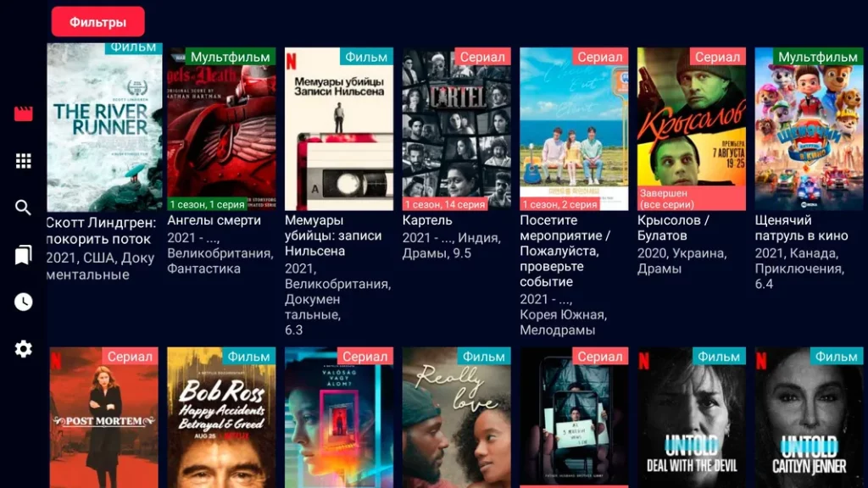Open Untold Deal with the Devil poster

tap(692, 418)
